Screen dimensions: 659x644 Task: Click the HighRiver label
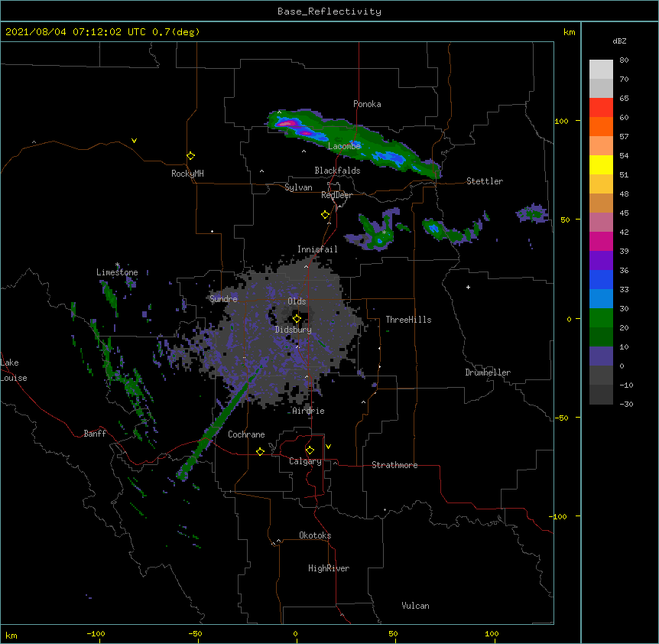coord(329,568)
